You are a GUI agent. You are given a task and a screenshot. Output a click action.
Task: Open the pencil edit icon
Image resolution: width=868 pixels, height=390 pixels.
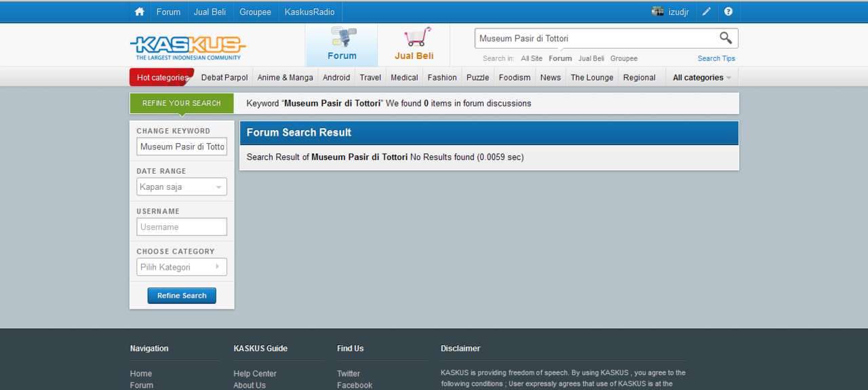[707, 12]
